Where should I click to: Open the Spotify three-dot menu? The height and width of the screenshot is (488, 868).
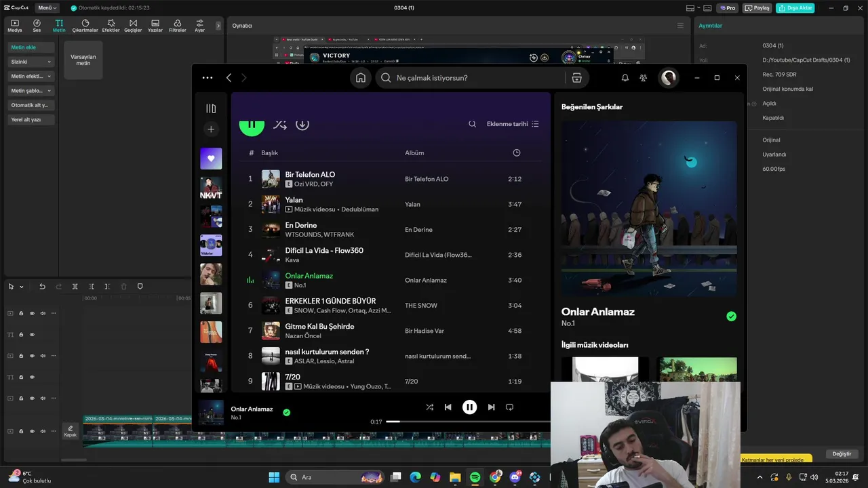pos(208,78)
